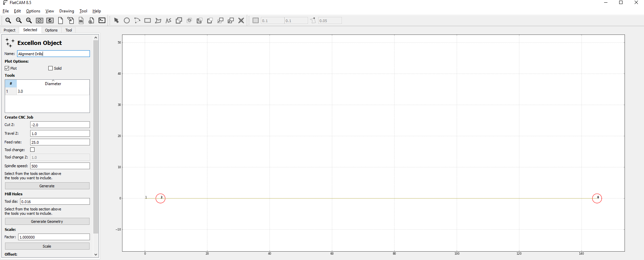Open the View menu
644x260 pixels.
point(50,11)
